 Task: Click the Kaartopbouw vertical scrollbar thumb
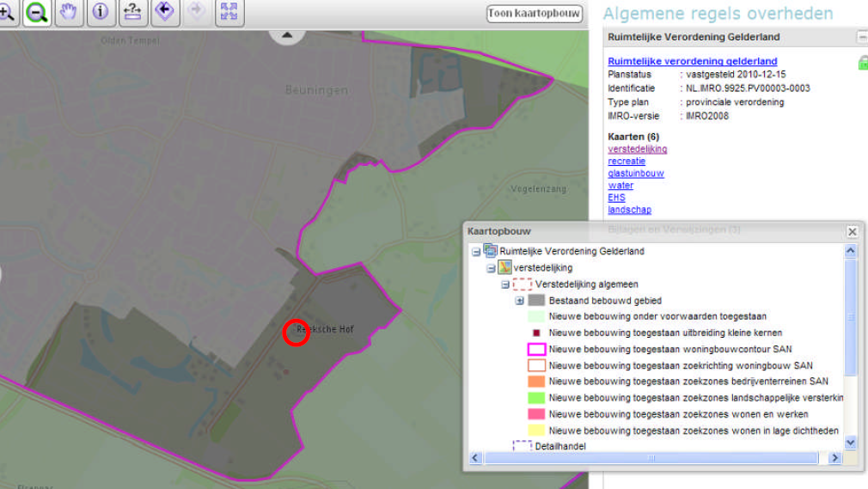pyautogui.click(x=851, y=317)
